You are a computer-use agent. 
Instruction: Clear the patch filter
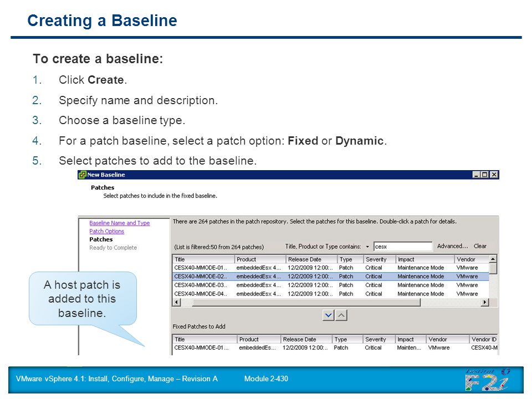(480, 246)
